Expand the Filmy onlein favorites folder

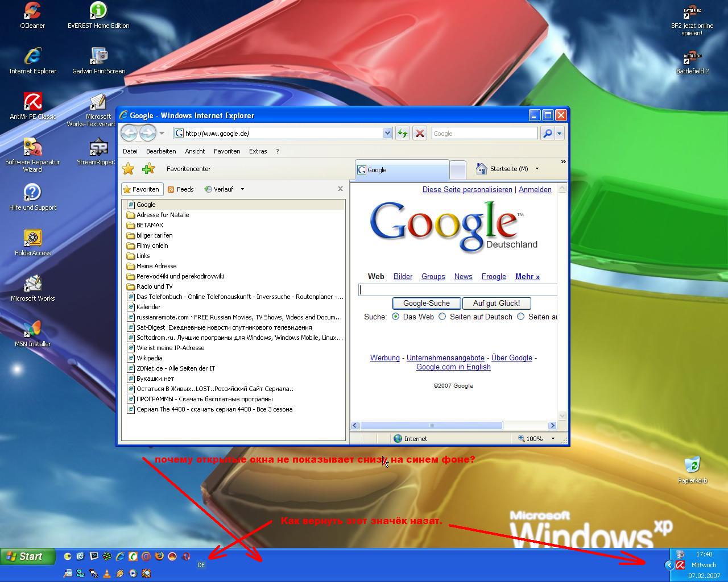coord(148,246)
